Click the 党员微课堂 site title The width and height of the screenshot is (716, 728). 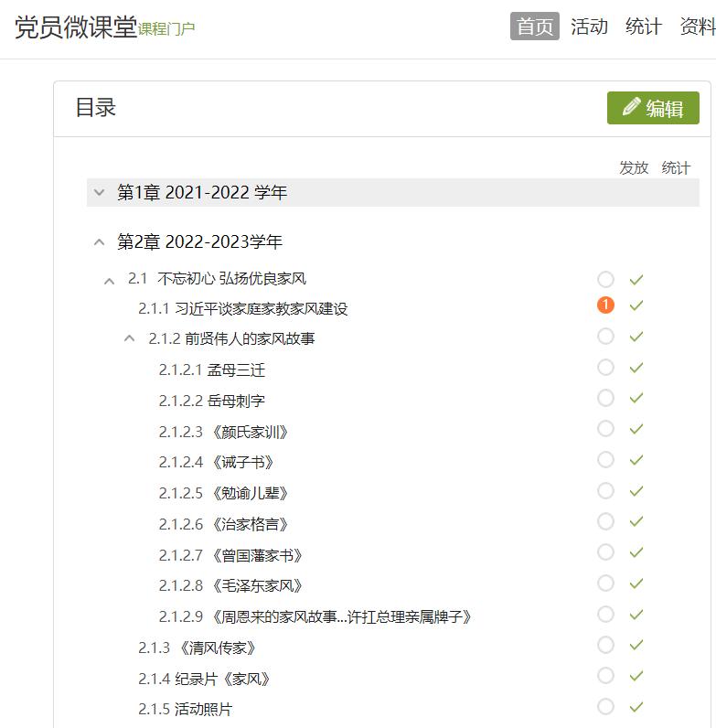click(x=75, y=27)
